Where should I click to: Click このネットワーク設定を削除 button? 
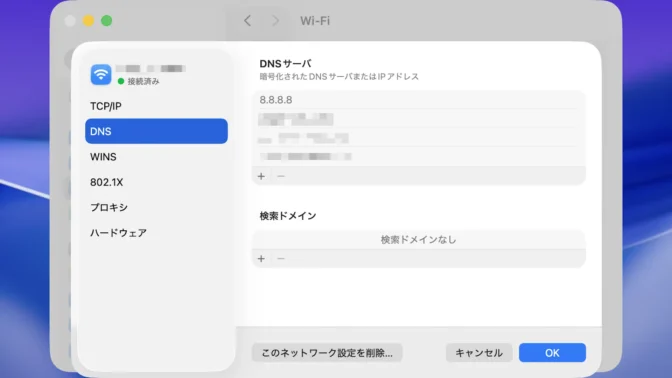(x=327, y=353)
